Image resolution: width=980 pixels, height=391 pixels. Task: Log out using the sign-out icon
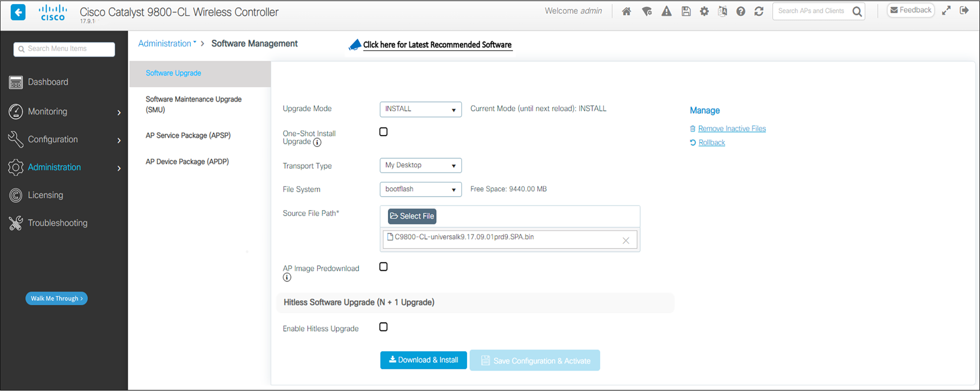tap(964, 10)
